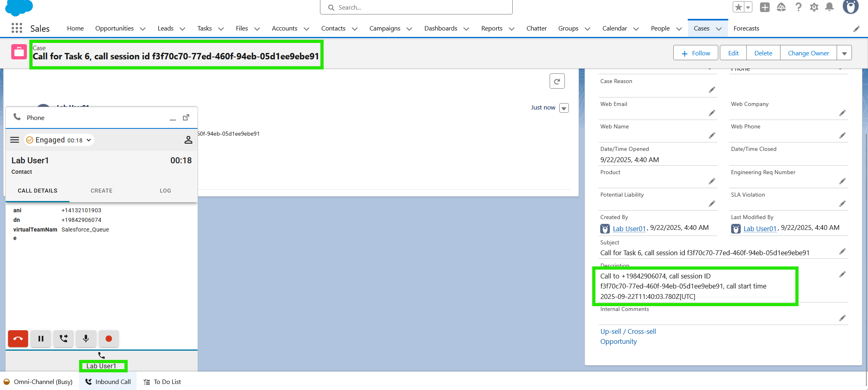Image resolution: width=868 pixels, height=390 pixels.
Task: Edit the Description field pencil
Action: pos(842,274)
